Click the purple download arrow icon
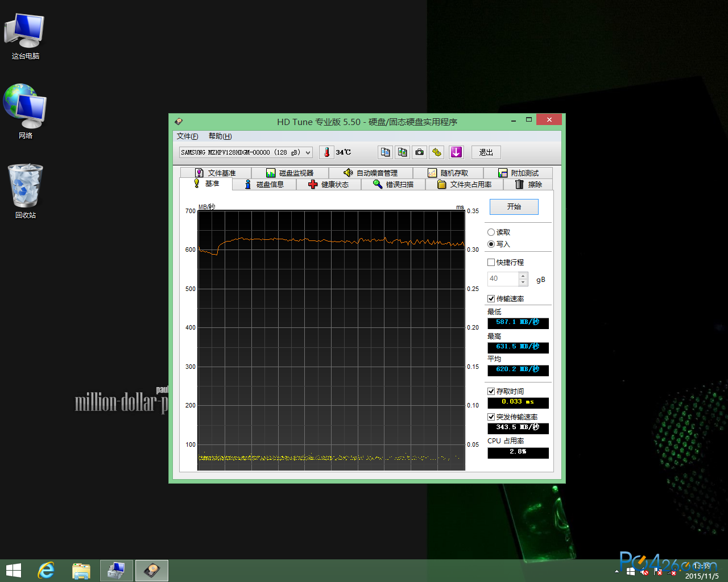The width and height of the screenshot is (728, 582). (x=456, y=152)
